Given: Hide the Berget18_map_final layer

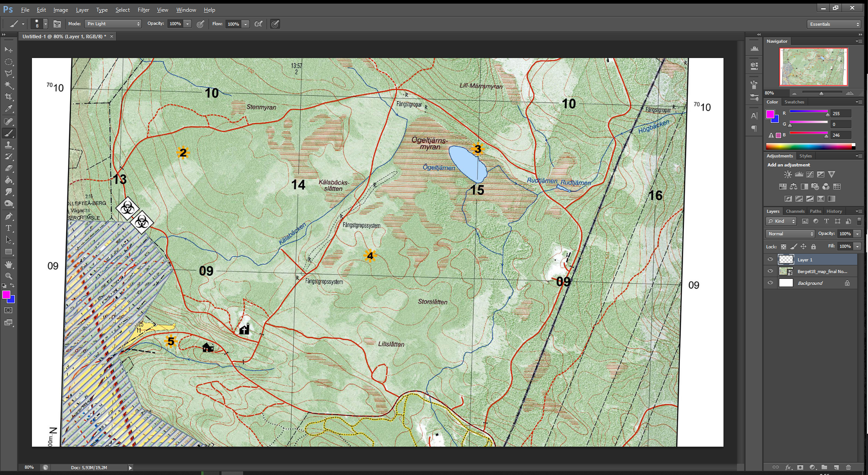Looking at the screenshot, I should pyautogui.click(x=770, y=271).
